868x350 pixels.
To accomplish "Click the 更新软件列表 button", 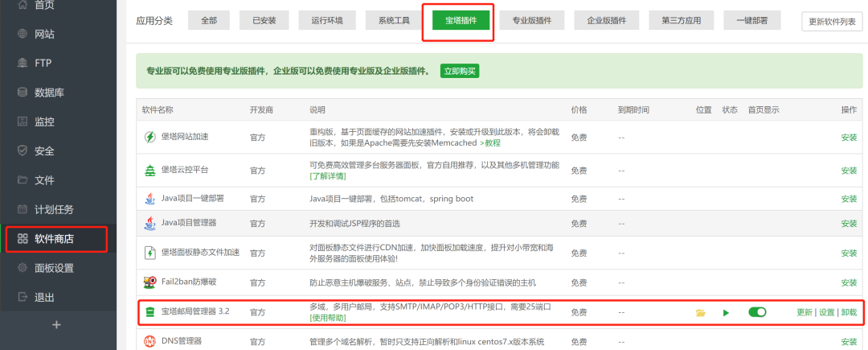I will 832,22.
